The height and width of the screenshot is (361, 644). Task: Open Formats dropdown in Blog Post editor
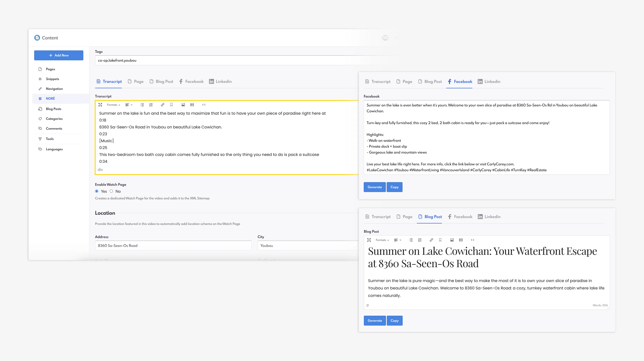coord(382,240)
